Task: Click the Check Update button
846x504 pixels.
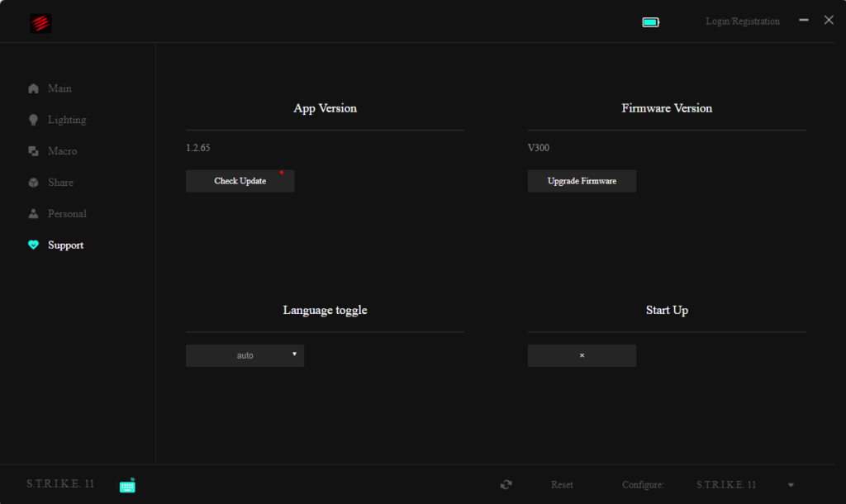Action: pyautogui.click(x=240, y=181)
